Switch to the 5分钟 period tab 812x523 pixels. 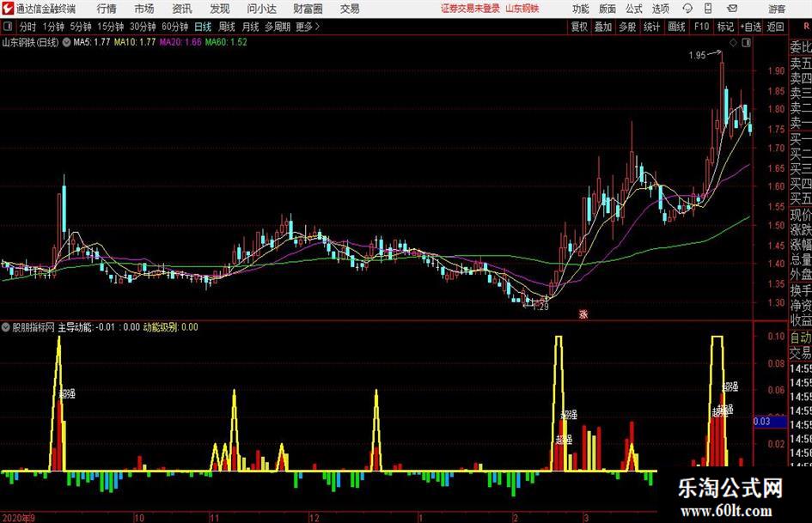tap(81, 27)
